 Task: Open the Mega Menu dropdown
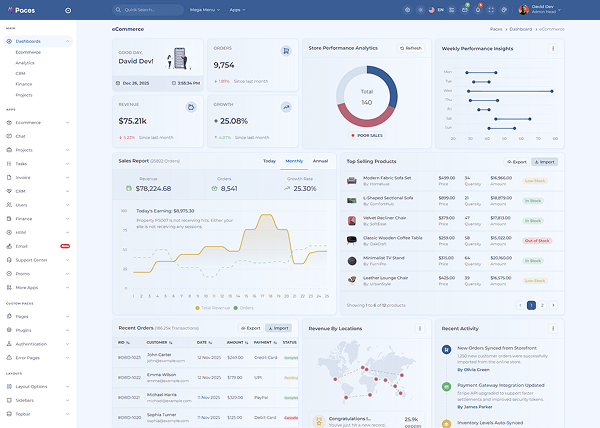[x=204, y=10]
